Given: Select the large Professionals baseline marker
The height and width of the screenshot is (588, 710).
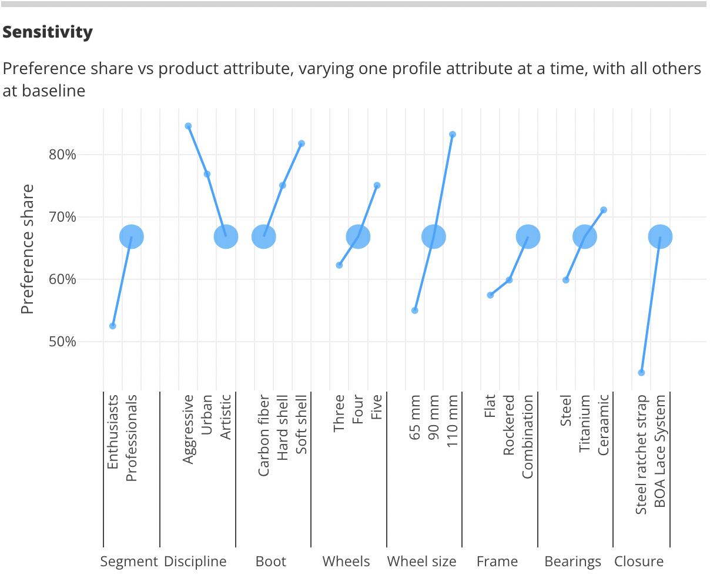Looking at the screenshot, I should (x=132, y=237).
